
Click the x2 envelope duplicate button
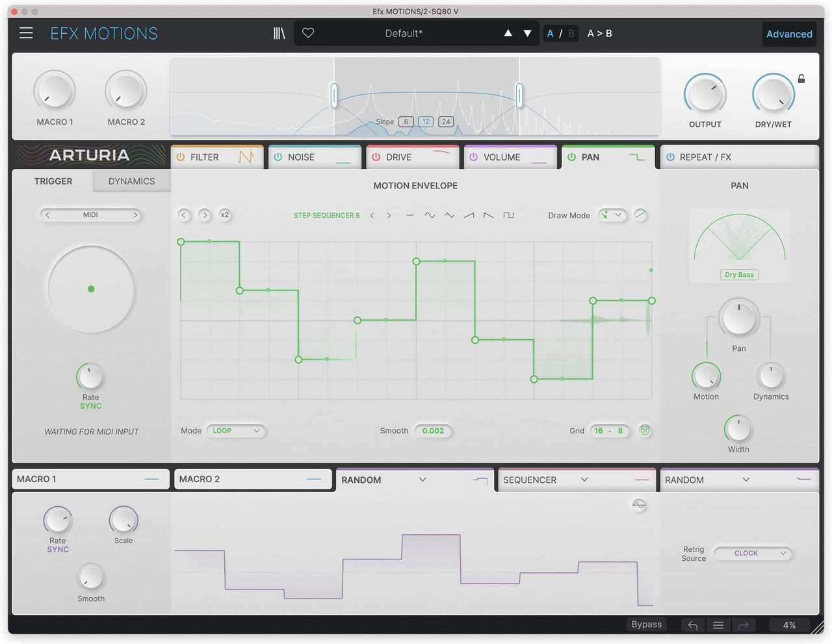click(224, 215)
